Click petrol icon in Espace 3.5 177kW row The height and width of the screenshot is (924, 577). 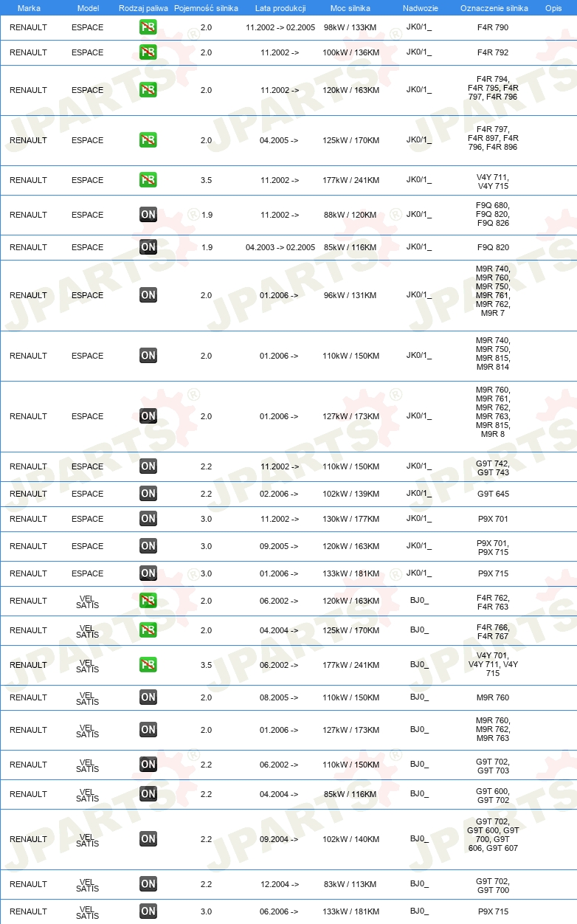pos(148,180)
